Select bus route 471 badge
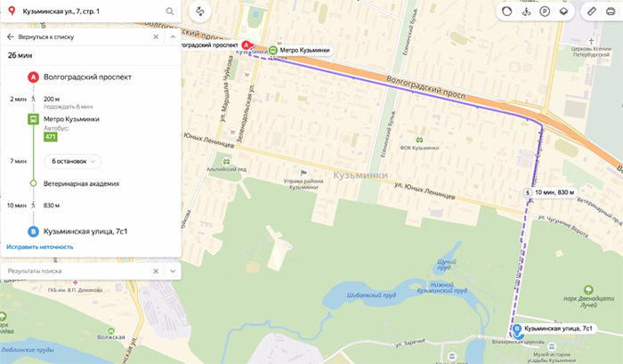The image size is (623, 364). tap(51, 137)
